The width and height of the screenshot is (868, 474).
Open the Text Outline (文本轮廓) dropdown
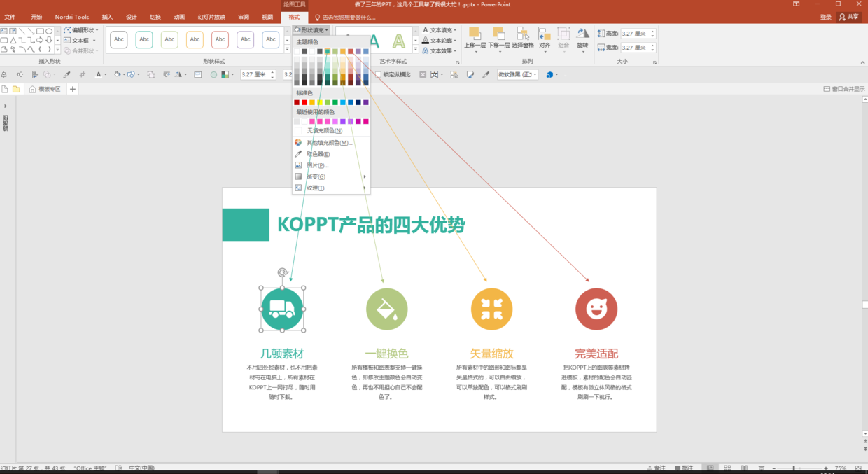tap(440, 41)
